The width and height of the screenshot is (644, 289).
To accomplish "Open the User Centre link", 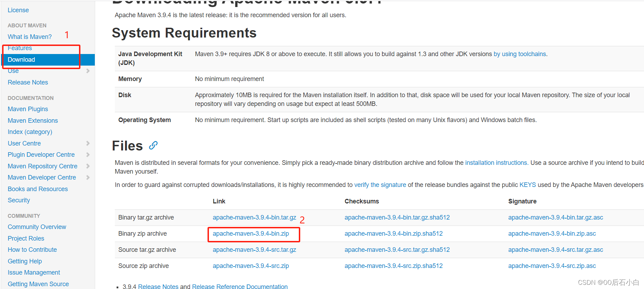I will click(24, 143).
